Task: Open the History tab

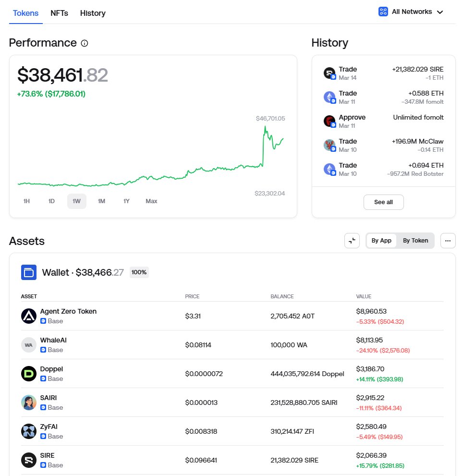Action: 93,13
